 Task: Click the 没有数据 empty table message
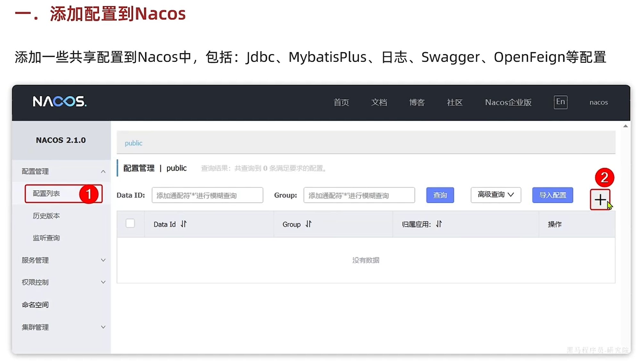click(x=366, y=260)
